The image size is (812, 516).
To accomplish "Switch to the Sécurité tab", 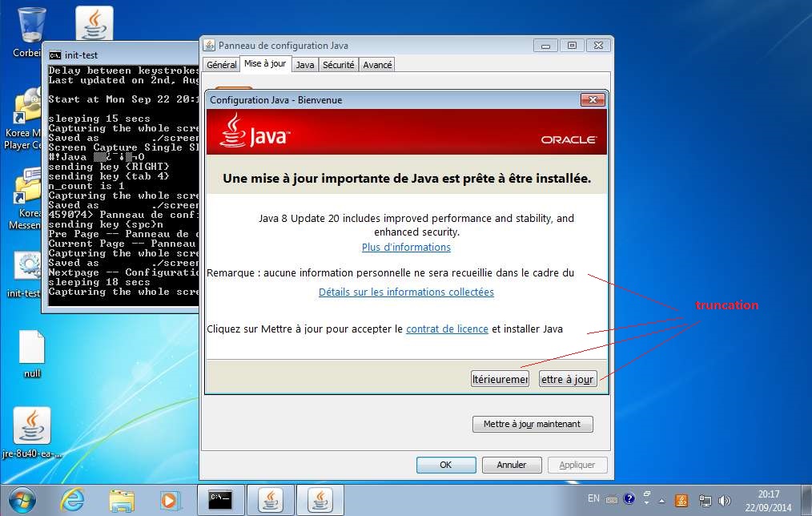I will 338,65.
